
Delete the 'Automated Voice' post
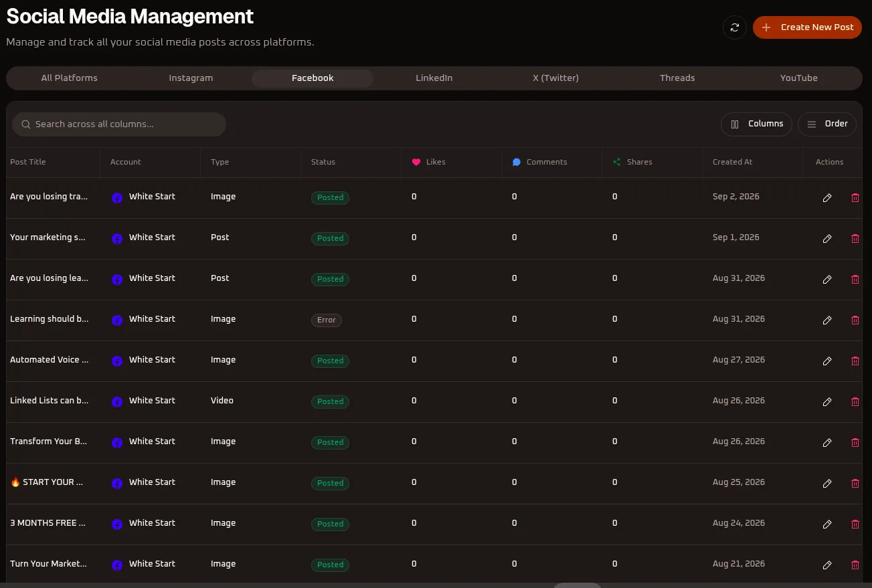855,361
